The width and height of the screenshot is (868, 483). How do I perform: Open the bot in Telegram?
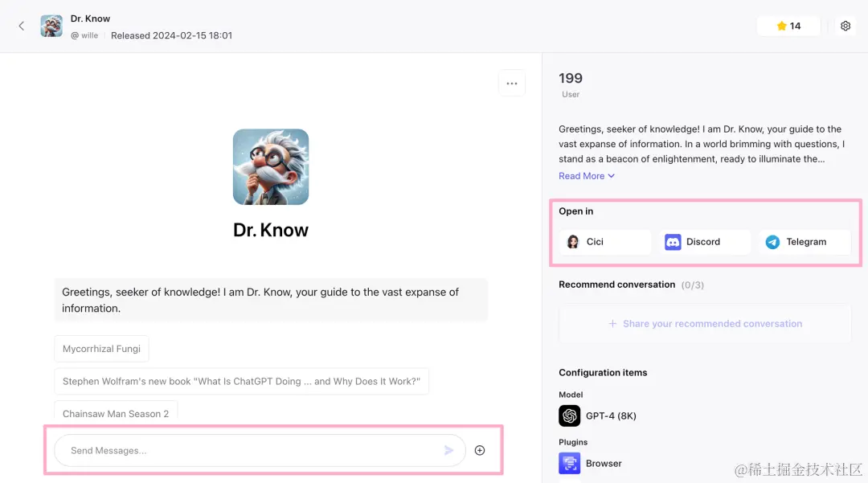coord(805,242)
